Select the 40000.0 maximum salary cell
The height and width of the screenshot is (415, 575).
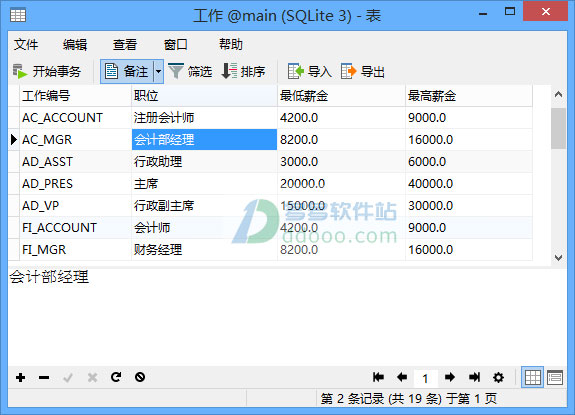469,184
